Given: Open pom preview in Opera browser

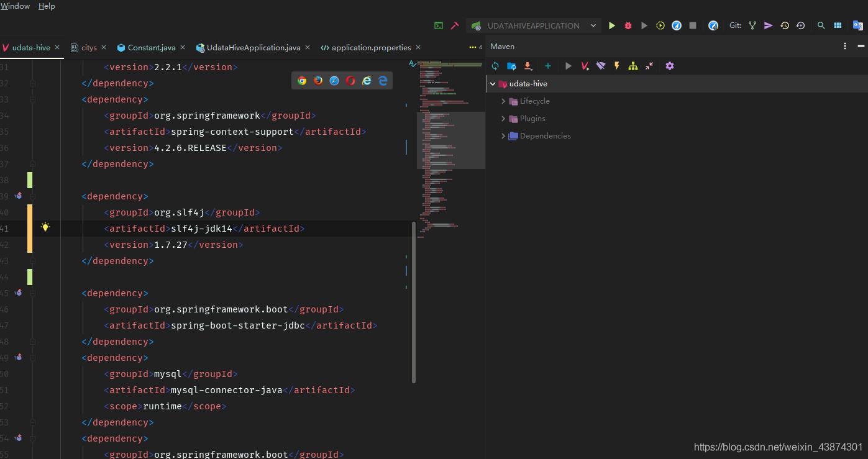Looking at the screenshot, I should pyautogui.click(x=350, y=81).
